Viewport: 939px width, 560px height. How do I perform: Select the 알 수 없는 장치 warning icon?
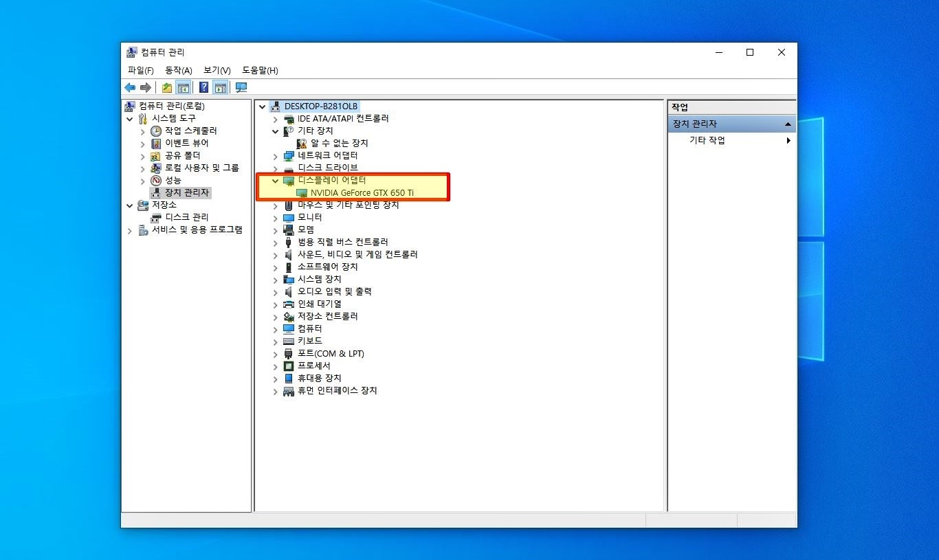tap(302, 143)
